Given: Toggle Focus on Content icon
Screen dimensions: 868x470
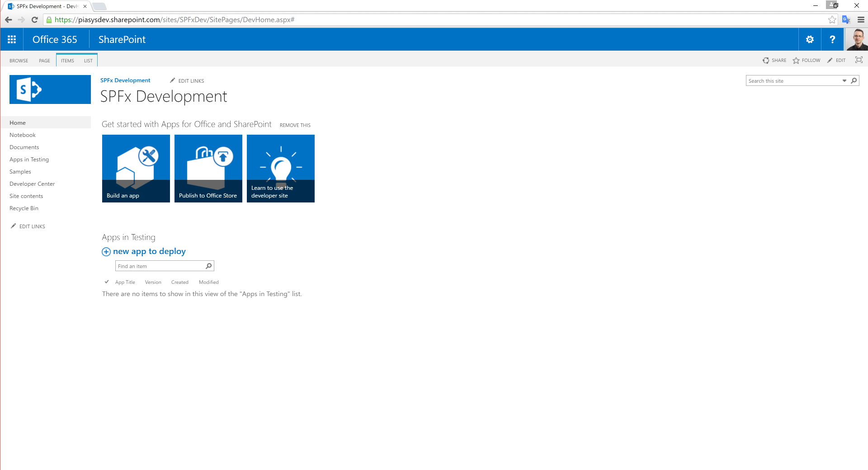Looking at the screenshot, I should coord(859,60).
